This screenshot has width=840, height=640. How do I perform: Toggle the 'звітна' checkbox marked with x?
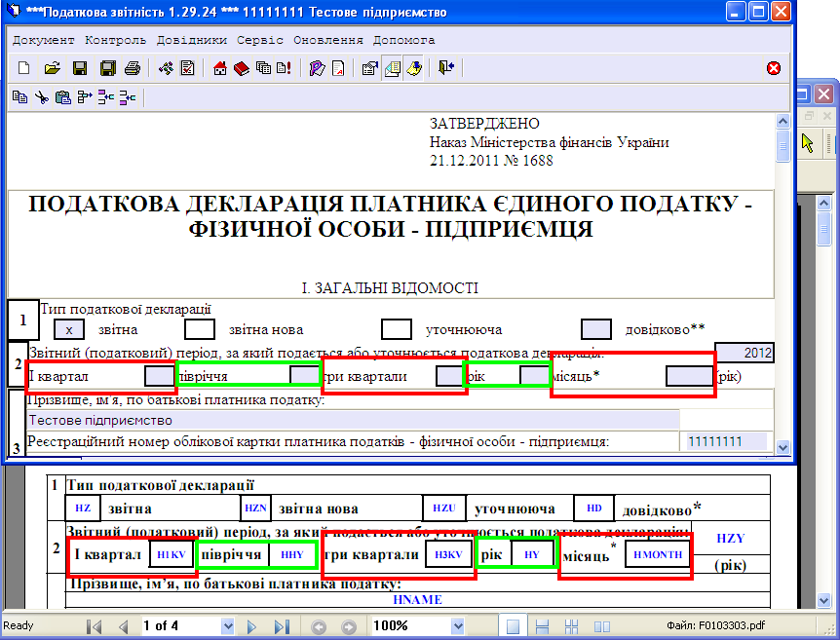coord(69,329)
